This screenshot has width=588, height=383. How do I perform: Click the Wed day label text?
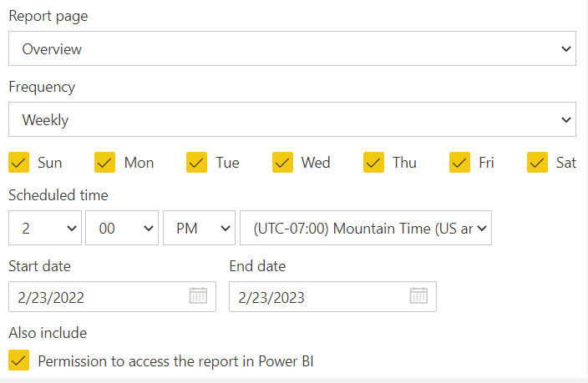316,163
